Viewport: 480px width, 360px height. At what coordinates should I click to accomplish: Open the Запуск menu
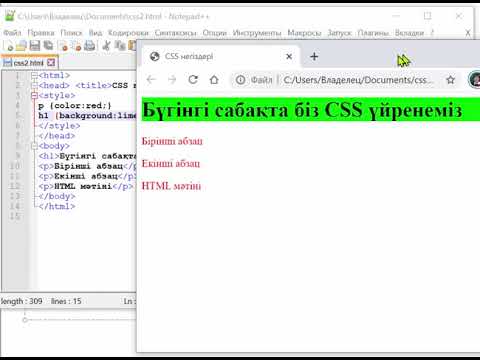[x=339, y=33]
